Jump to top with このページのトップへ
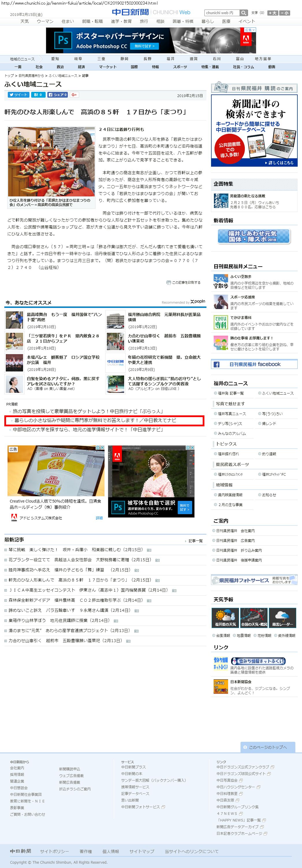Screen dimensions: 302x868 click(268, 747)
